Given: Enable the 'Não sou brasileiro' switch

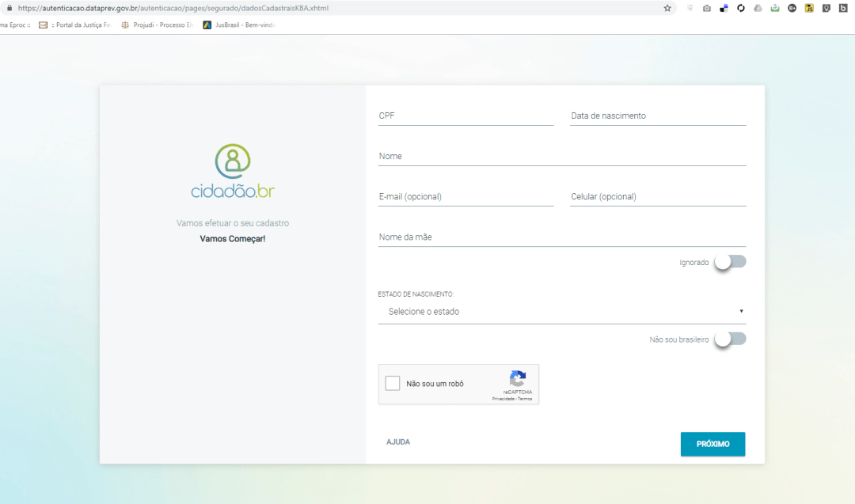Looking at the screenshot, I should tap(729, 339).
